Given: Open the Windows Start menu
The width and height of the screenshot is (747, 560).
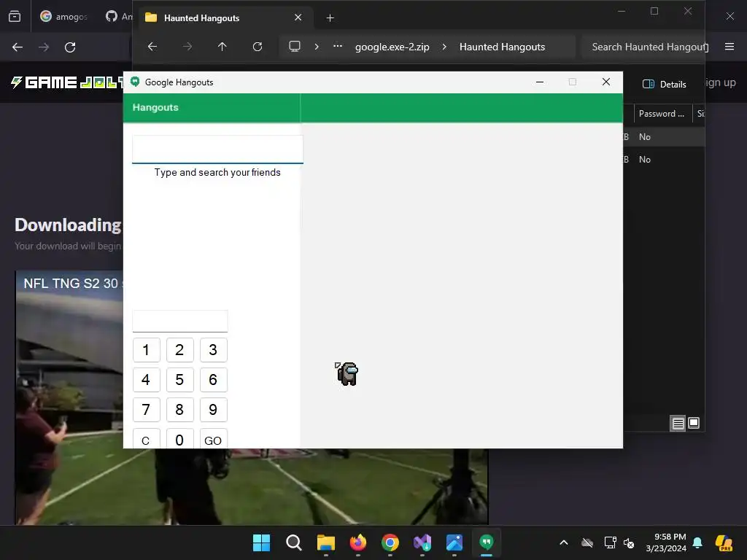Looking at the screenshot, I should tap(262, 542).
